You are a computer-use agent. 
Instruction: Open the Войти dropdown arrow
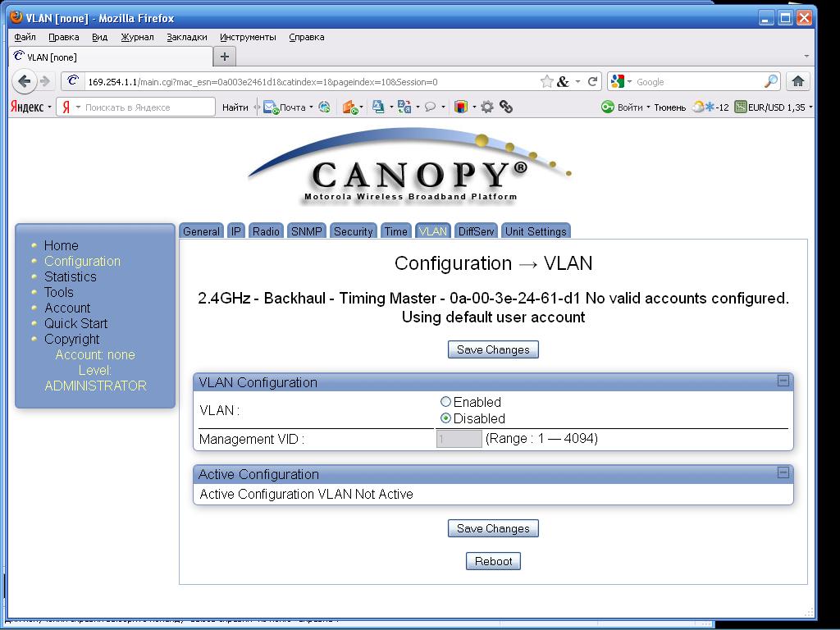point(648,107)
